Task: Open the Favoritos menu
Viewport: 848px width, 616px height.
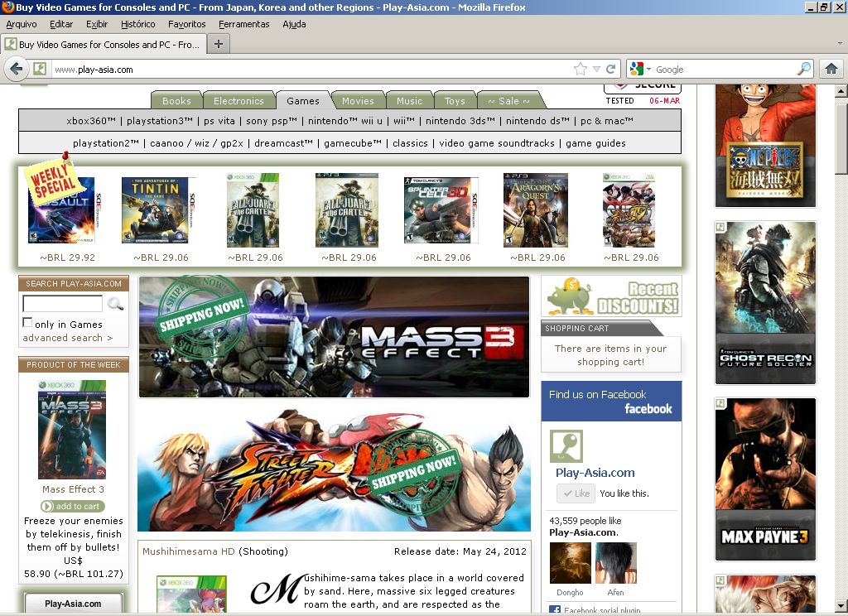Action: click(186, 24)
